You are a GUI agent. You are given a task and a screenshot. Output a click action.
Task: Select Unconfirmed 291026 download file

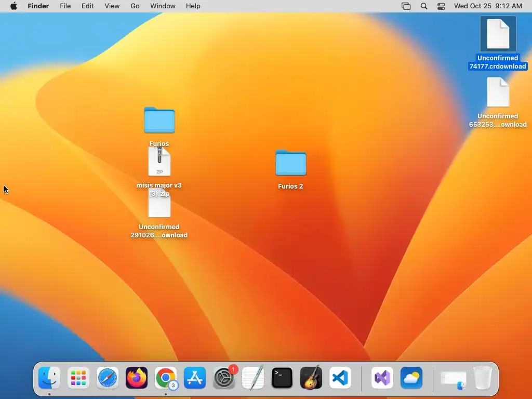point(159,204)
